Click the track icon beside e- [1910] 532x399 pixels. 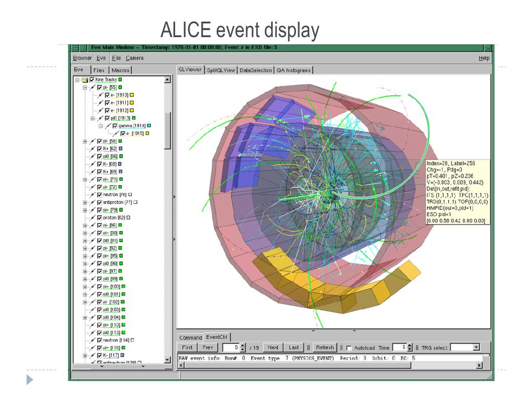(x=100, y=95)
